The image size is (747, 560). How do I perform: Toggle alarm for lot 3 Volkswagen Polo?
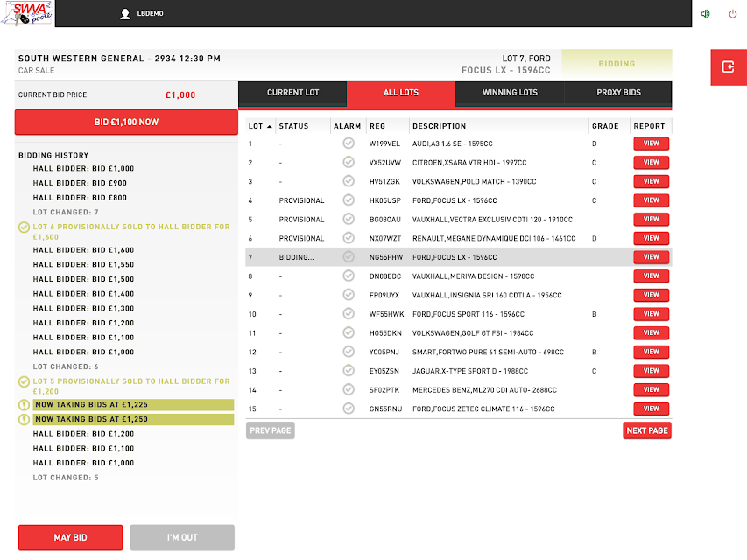(349, 181)
